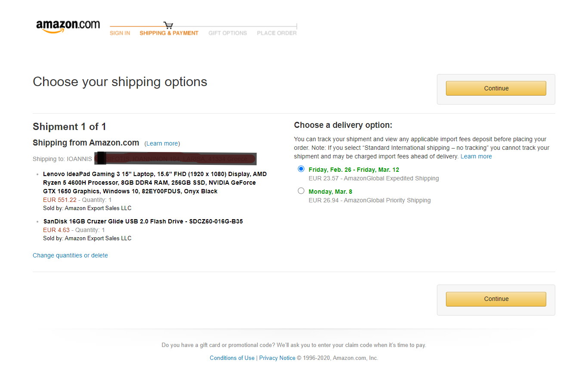
Task: Click the checkout progress bar line
Action: [203, 27]
